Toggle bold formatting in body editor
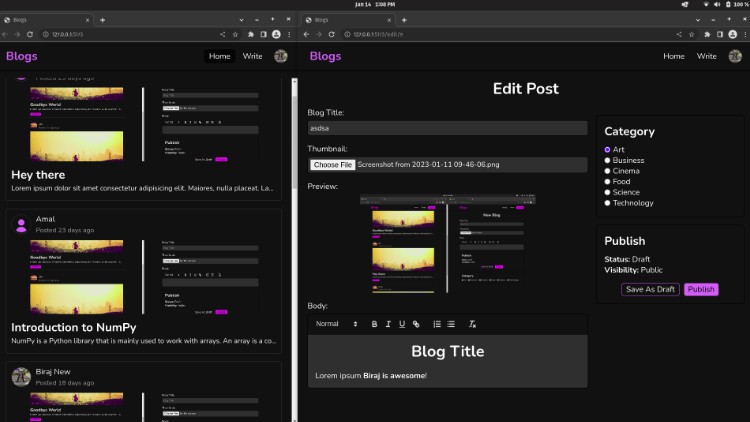Viewport: 750px width, 422px height. click(375, 324)
